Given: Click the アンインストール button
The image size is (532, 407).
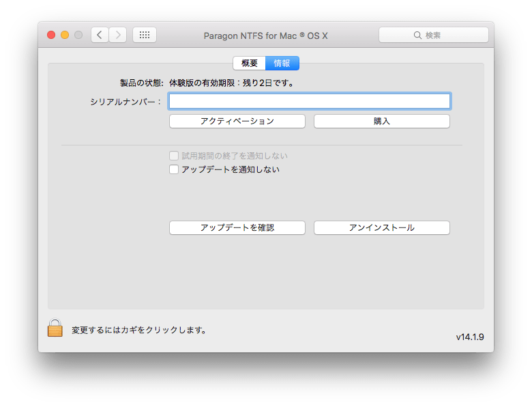Looking at the screenshot, I should tap(382, 227).
